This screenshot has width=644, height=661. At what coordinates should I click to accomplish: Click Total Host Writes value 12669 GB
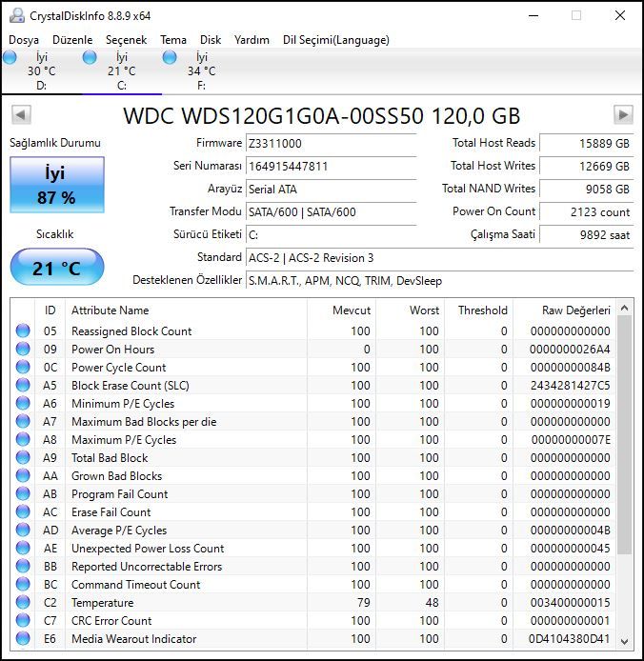pos(586,166)
